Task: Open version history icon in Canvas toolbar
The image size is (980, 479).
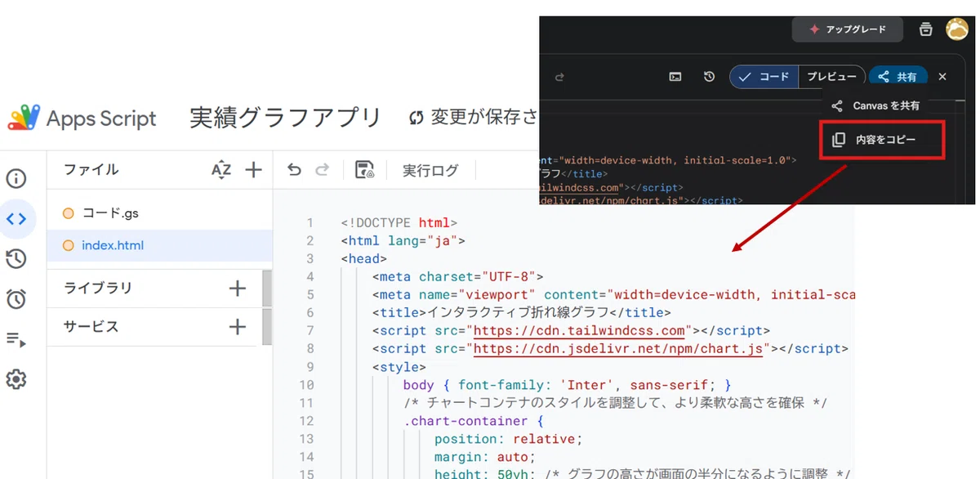Action: pyautogui.click(x=710, y=77)
